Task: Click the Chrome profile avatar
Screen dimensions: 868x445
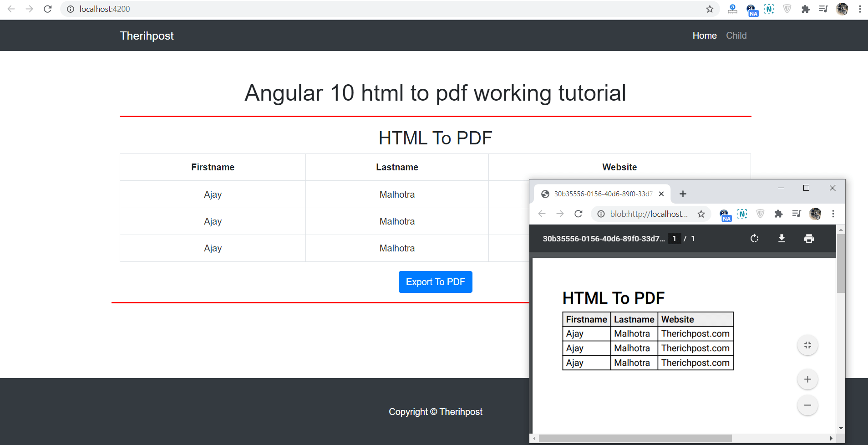Action: coord(842,9)
